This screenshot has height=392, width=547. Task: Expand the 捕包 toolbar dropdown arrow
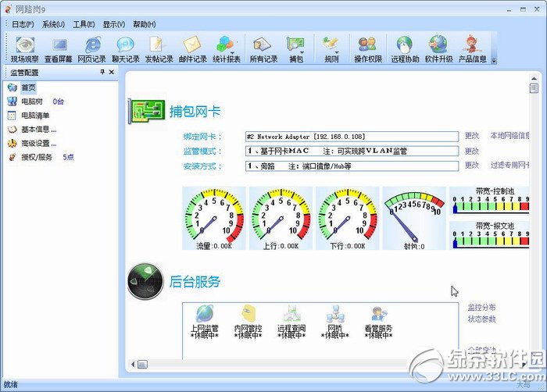(x=302, y=52)
